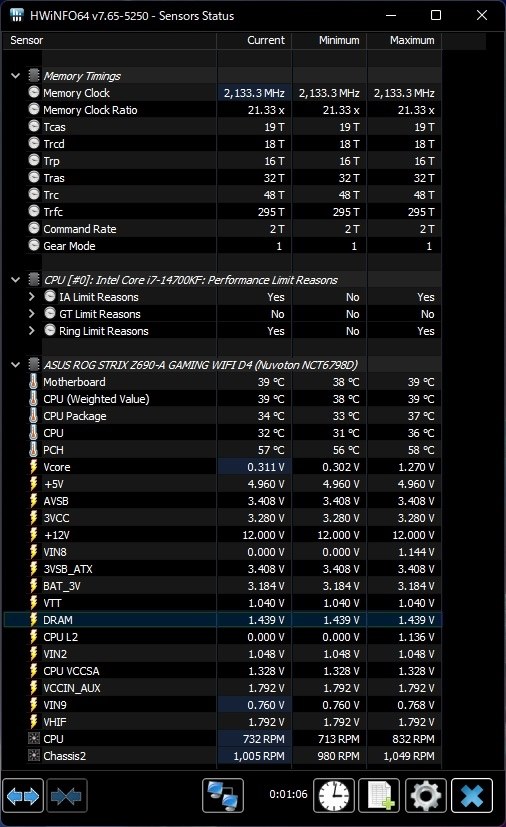Click the collapse columns arrows button

tap(66, 795)
